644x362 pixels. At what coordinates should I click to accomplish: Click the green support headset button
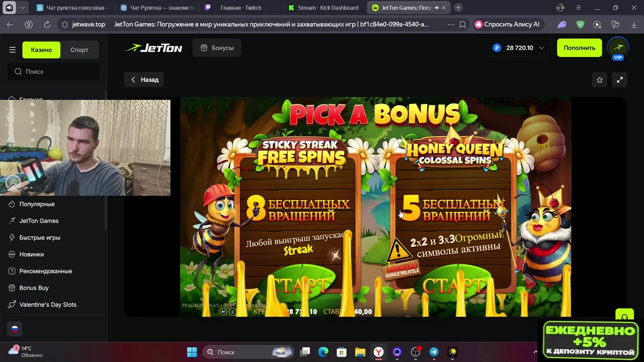[624, 316]
